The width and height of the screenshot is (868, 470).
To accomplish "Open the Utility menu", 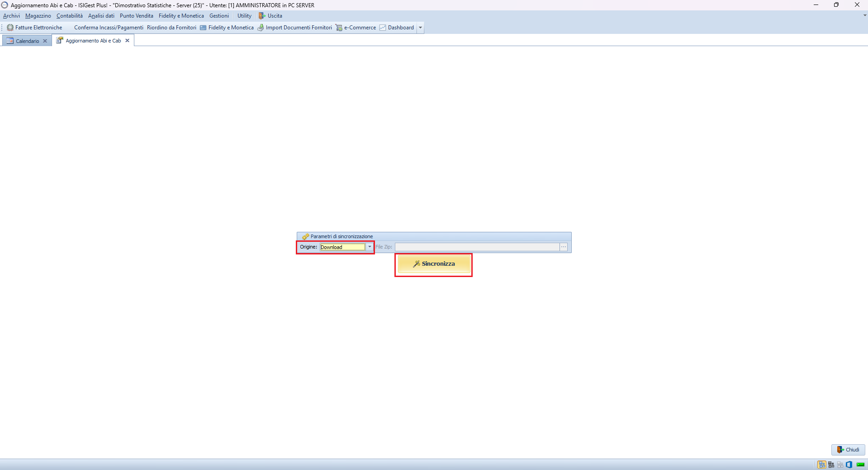I will tap(244, 16).
